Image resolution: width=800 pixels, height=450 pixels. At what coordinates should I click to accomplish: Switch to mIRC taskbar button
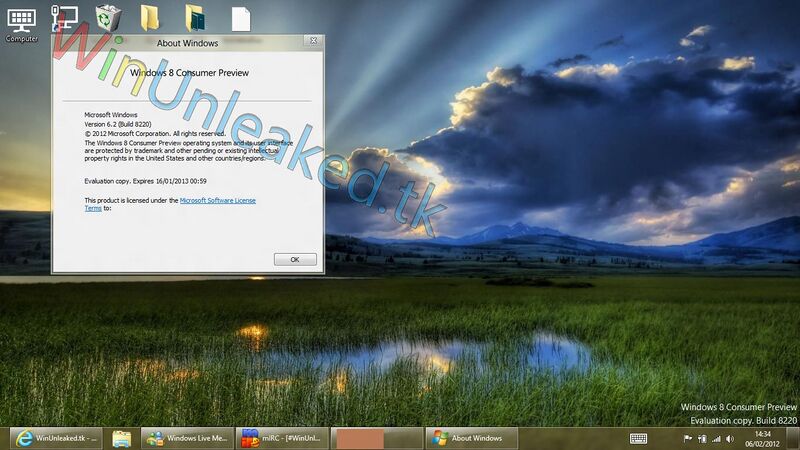point(282,438)
